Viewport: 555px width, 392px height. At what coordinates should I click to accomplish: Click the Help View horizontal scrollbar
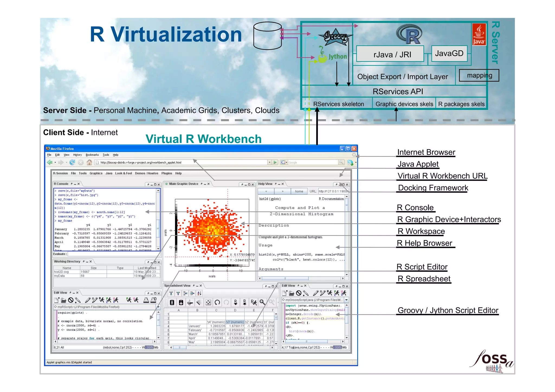click(301, 278)
